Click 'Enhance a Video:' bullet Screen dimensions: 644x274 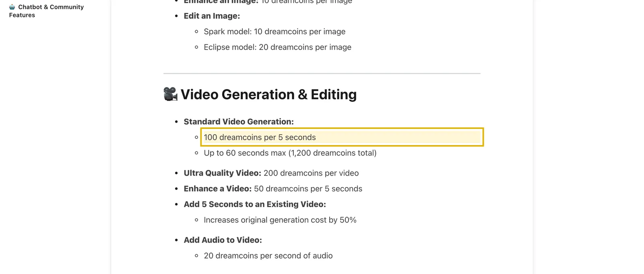[x=218, y=189]
